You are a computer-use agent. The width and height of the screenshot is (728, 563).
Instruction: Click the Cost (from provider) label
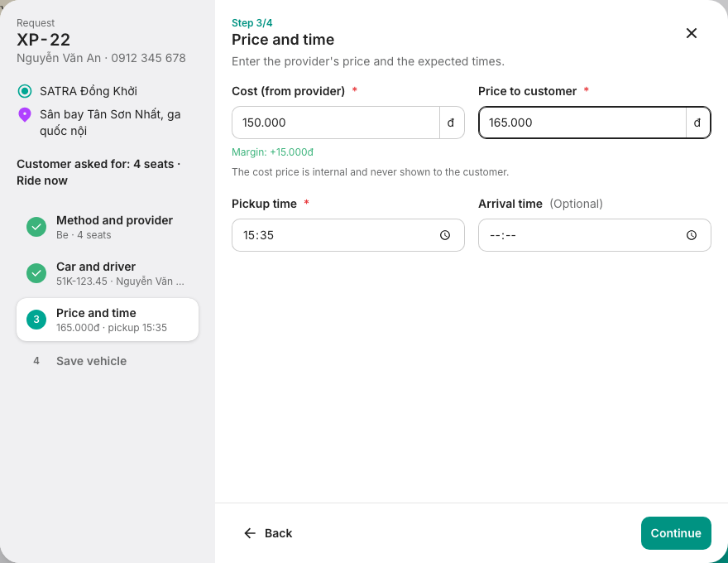tap(289, 91)
